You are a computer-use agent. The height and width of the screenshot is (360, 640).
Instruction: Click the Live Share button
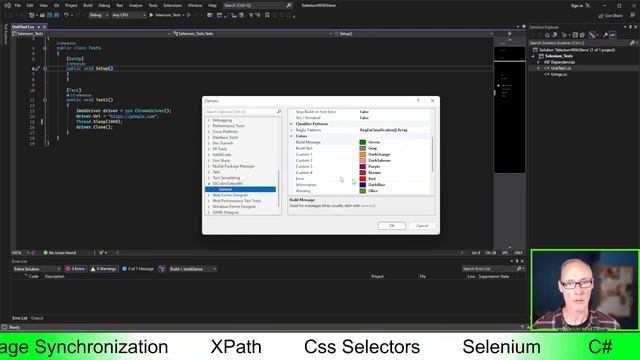[611, 16]
